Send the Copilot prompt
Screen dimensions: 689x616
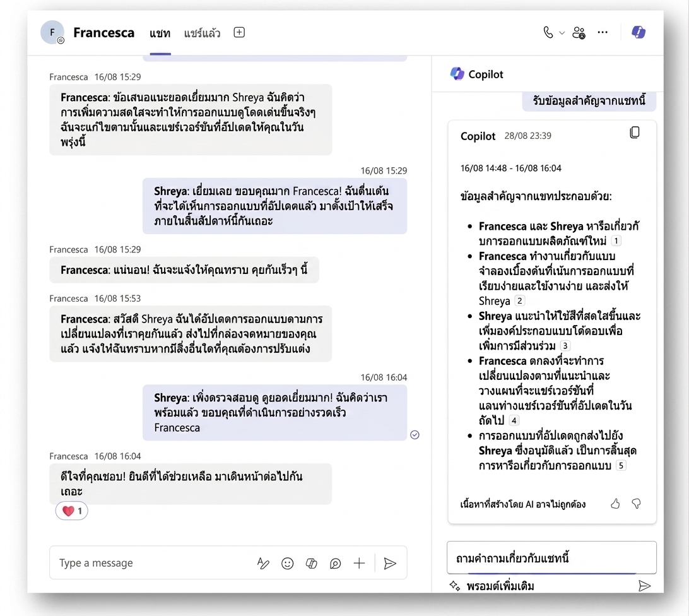tap(644, 586)
